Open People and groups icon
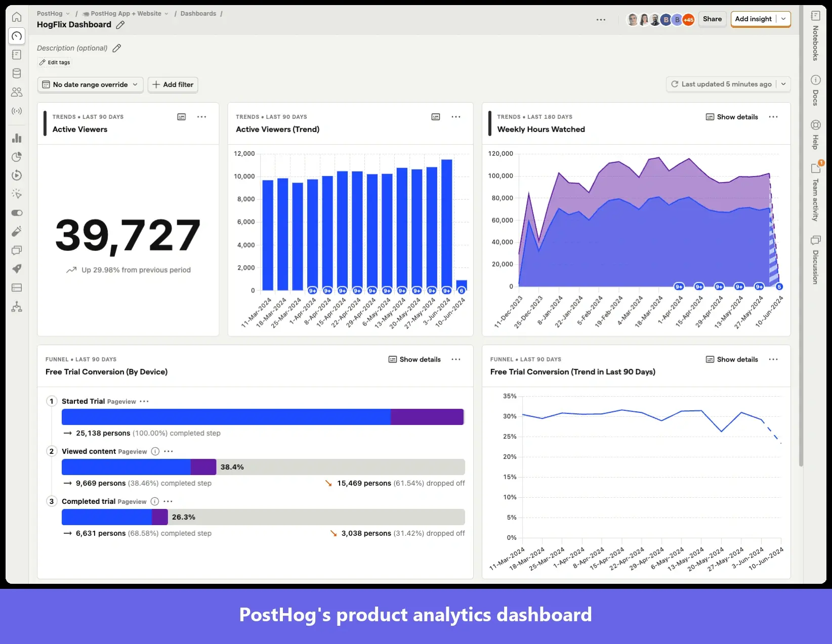 [17, 92]
